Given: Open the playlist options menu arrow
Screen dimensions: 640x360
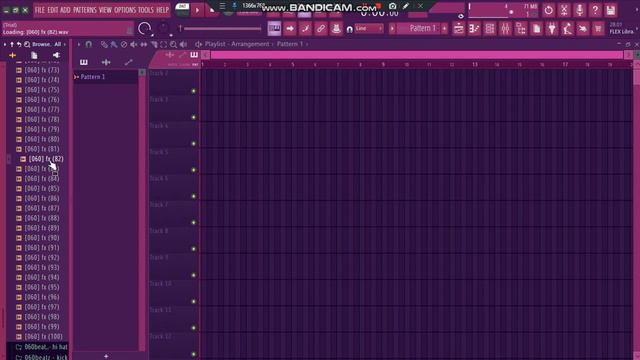Looking at the screenshot, I should (x=79, y=44).
